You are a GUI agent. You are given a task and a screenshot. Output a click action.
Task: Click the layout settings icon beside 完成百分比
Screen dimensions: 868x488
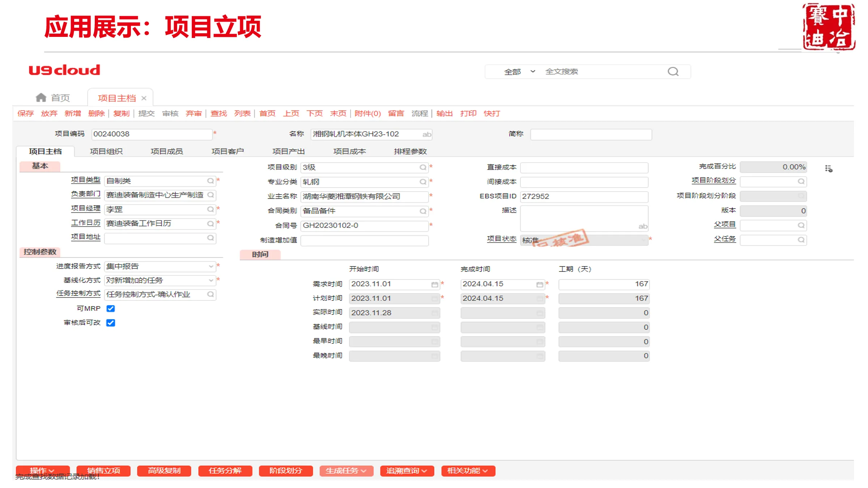click(x=829, y=168)
